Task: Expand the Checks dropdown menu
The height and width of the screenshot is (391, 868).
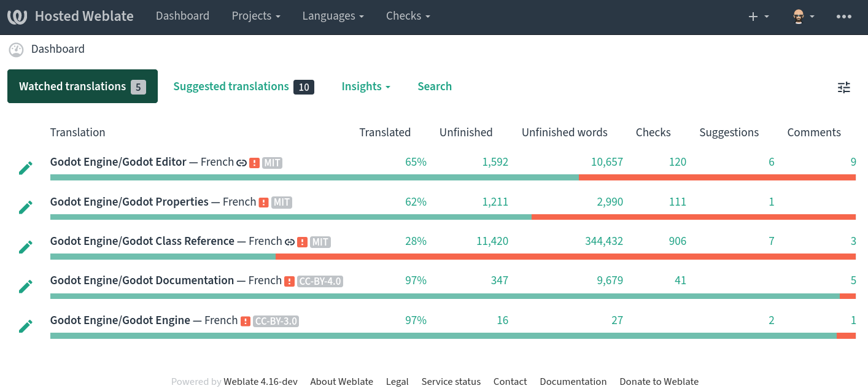Action: click(x=408, y=16)
